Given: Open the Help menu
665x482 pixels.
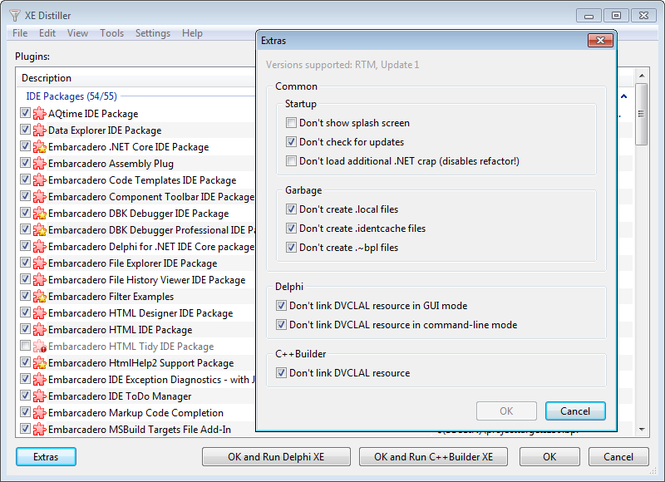Looking at the screenshot, I should point(192,33).
